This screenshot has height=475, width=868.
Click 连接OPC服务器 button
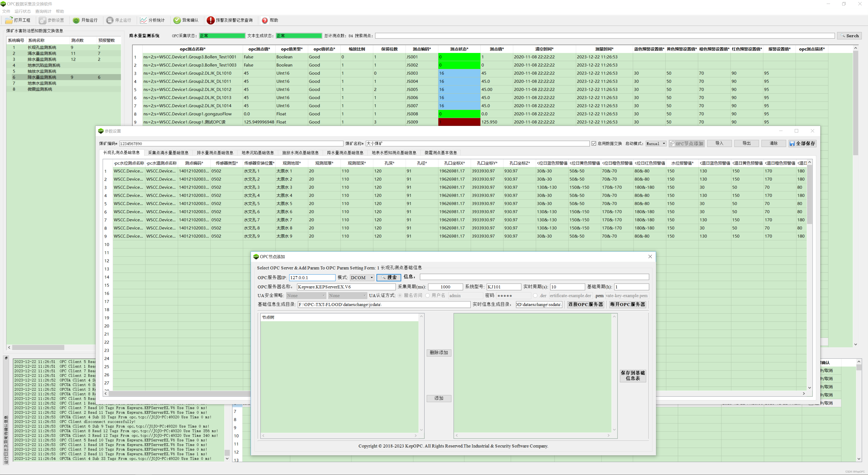pyautogui.click(x=586, y=304)
